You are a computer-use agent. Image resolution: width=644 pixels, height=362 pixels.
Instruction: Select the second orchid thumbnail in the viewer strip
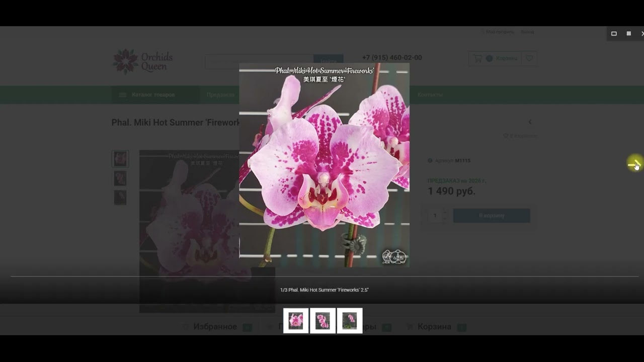pyautogui.click(x=323, y=320)
